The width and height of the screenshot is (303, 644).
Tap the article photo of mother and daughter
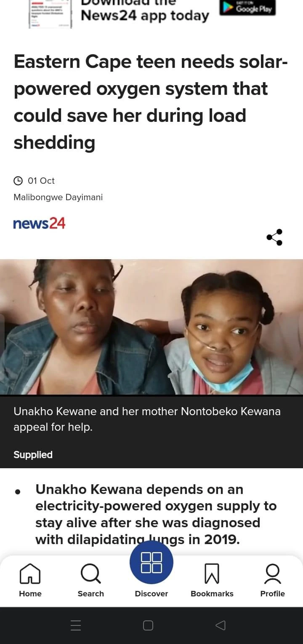[x=151, y=327]
